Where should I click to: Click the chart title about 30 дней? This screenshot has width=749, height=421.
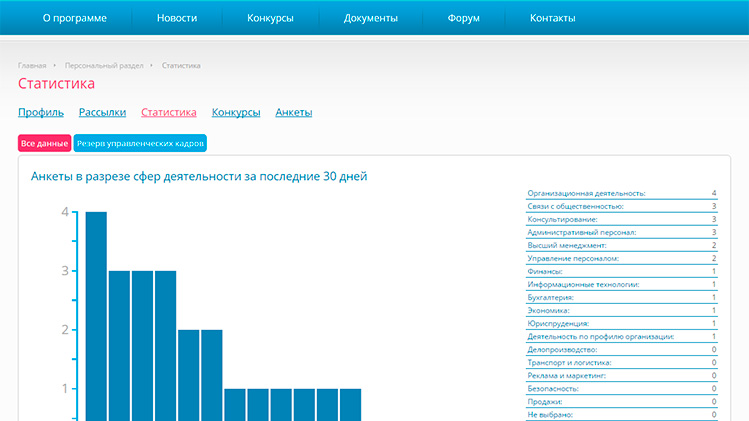click(x=199, y=176)
